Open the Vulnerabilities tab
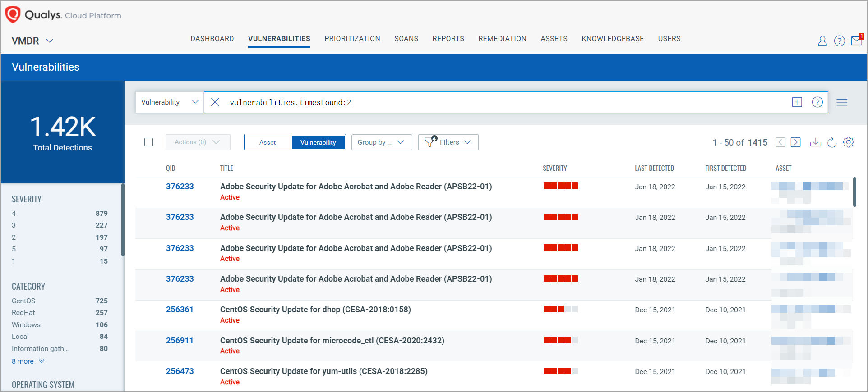This screenshot has width=868, height=392. tap(279, 39)
